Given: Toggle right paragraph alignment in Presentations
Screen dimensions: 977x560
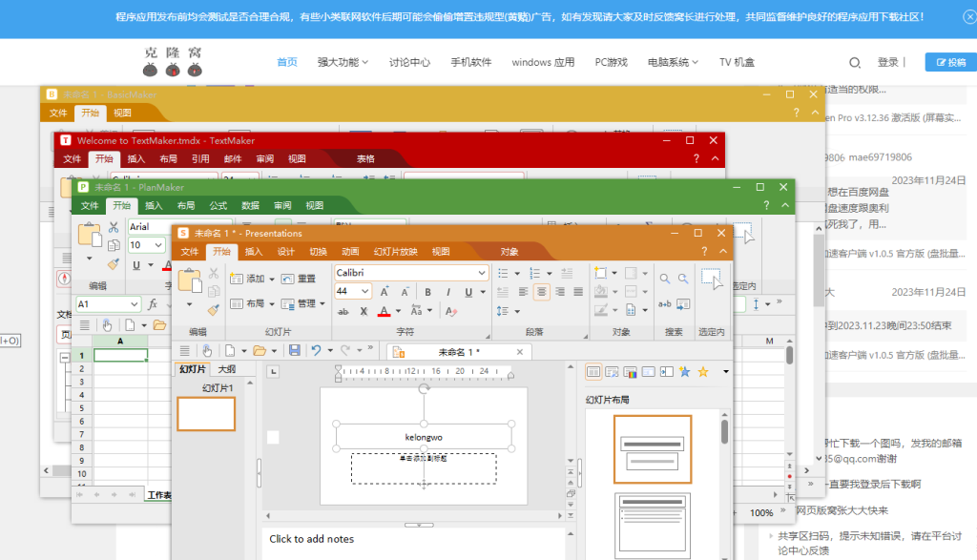Looking at the screenshot, I should (560, 292).
